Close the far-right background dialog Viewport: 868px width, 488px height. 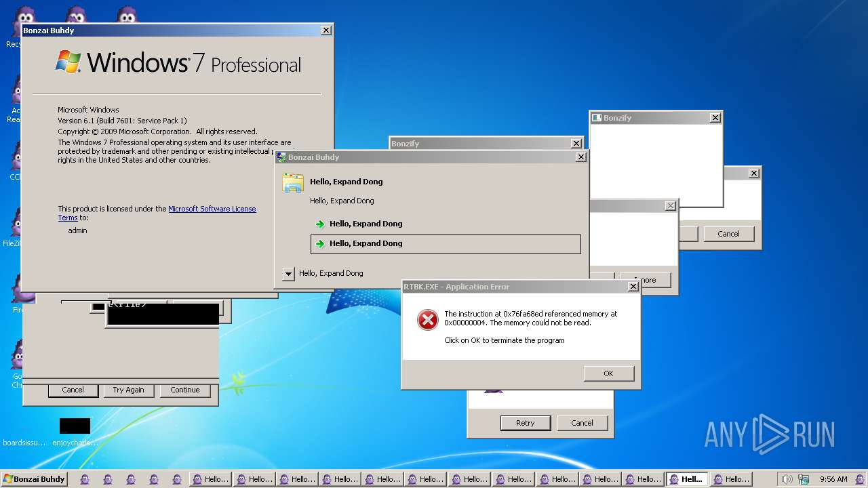[x=753, y=174]
